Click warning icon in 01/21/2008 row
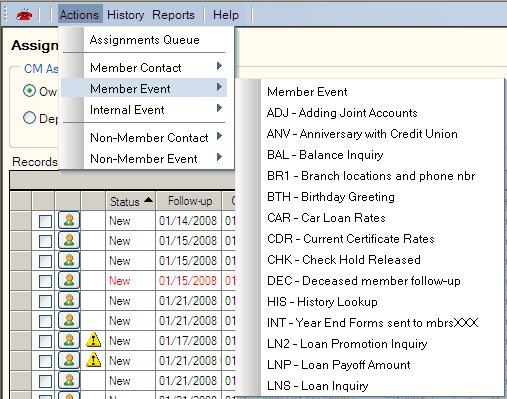Image resolution: width=507 pixels, height=399 pixels. click(94, 360)
